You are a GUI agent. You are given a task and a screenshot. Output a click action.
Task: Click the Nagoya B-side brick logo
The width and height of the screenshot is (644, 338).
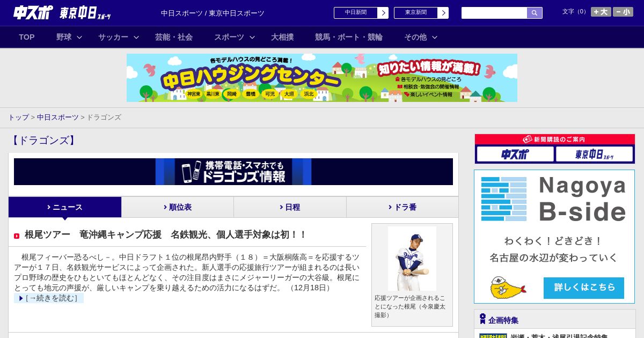[x=504, y=199]
